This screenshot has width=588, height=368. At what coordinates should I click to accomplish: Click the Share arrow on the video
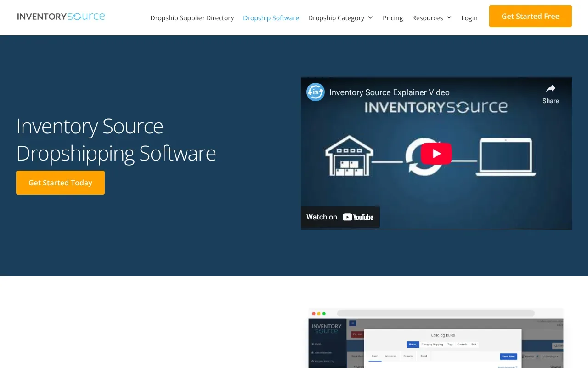[550, 89]
